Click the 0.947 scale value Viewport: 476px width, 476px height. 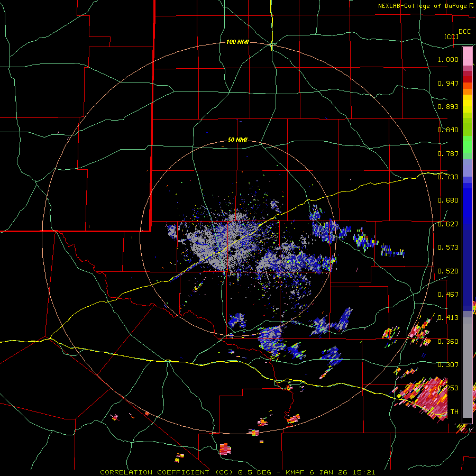448,83
